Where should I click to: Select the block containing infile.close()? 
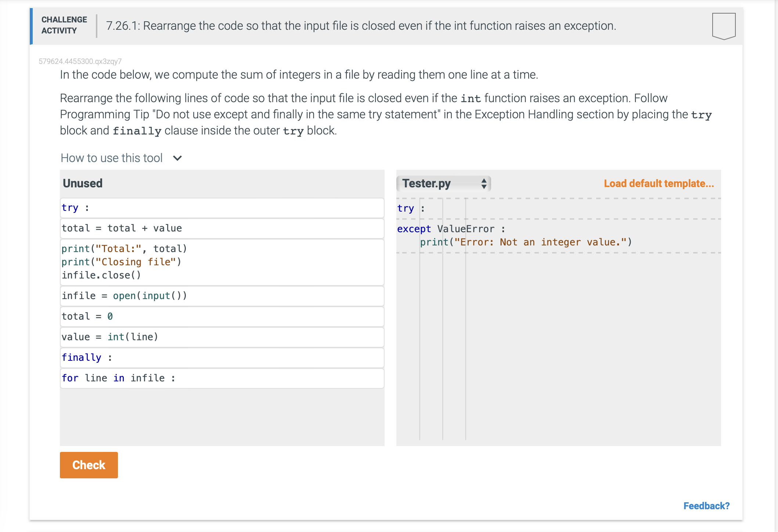[222, 262]
